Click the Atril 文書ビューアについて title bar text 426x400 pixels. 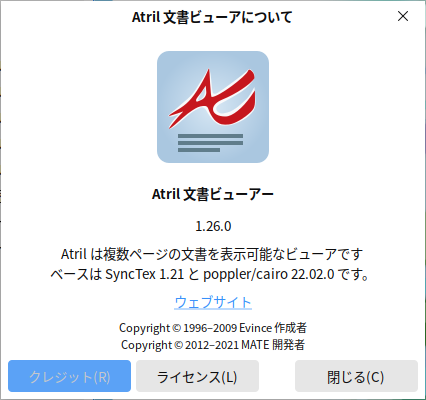(212, 17)
